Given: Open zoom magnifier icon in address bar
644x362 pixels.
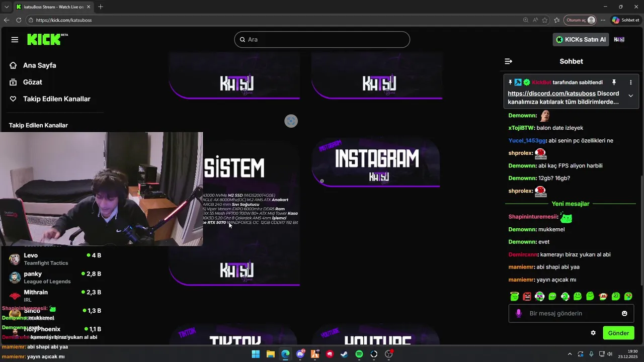Looking at the screenshot, I should (526, 20).
